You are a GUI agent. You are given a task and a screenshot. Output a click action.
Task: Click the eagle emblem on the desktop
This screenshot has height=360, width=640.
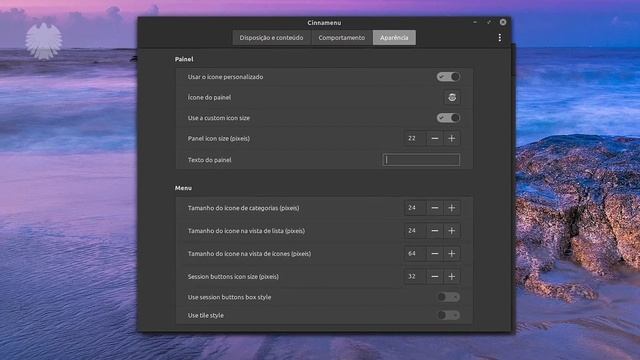[44, 41]
